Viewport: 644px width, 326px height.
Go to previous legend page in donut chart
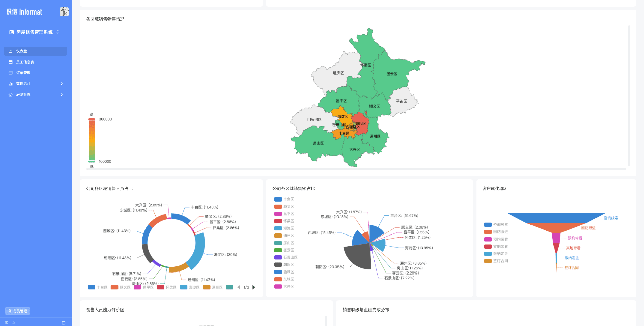(239, 287)
